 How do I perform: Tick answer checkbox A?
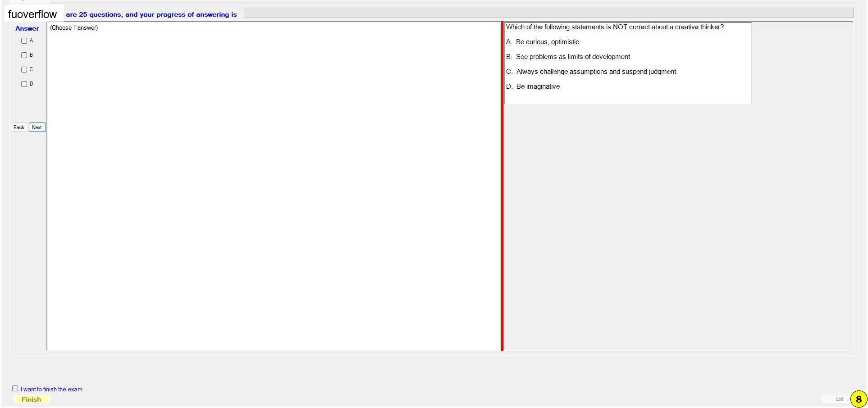[x=24, y=41]
